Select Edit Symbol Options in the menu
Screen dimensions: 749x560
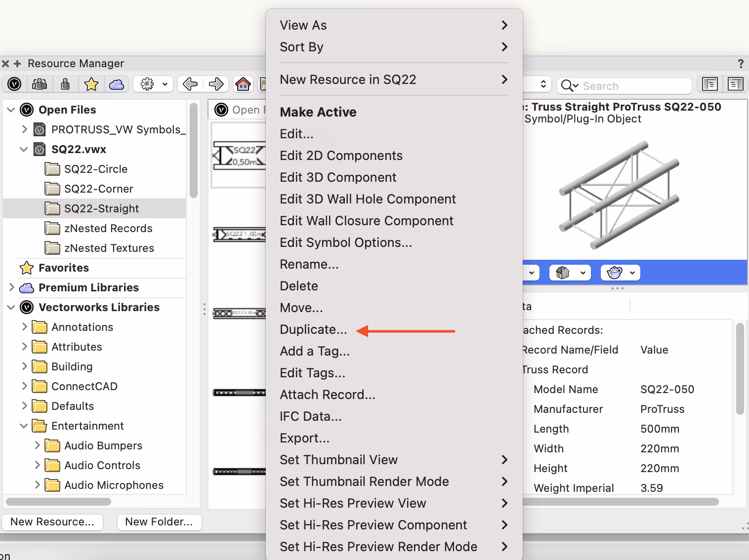(346, 242)
